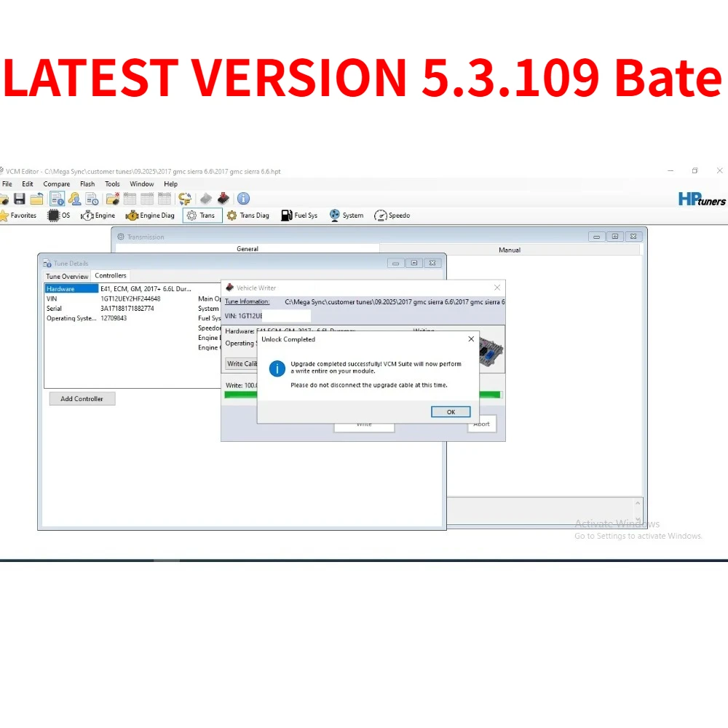Click the scrollbar up arrow in Transmission window
Viewport: 728px width, 728px height.
pos(638,503)
